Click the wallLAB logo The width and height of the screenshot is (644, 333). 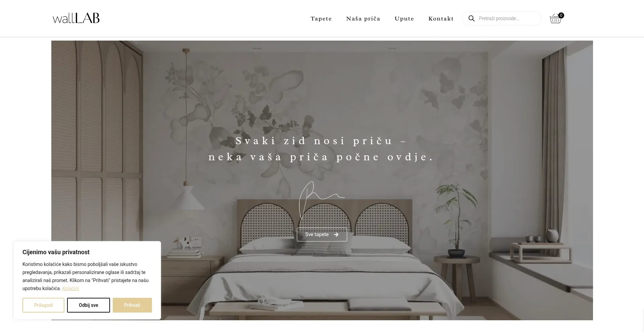pyautogui.click(x=76, y=18)
